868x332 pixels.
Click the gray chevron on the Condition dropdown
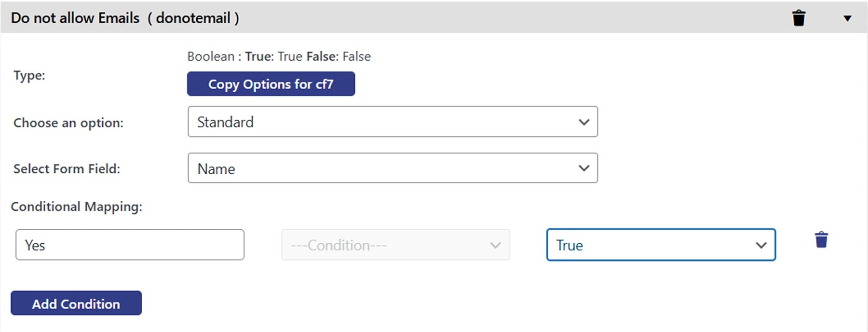495,245
